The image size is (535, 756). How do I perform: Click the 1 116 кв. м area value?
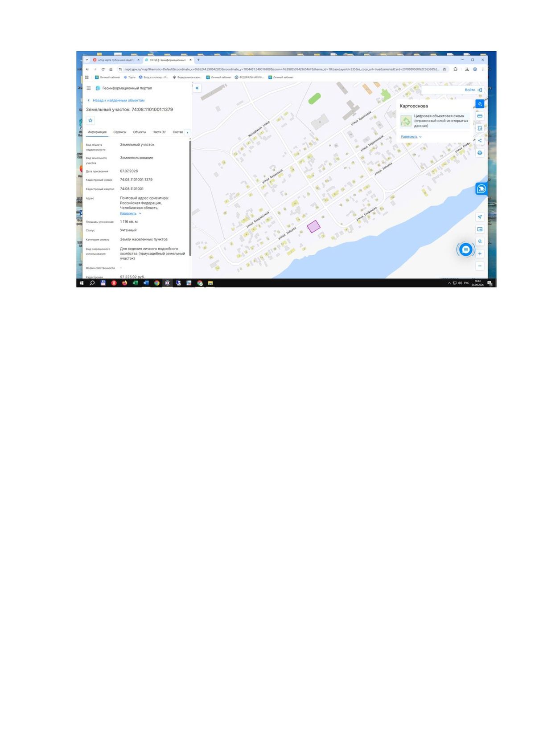(x=129, y=222)
